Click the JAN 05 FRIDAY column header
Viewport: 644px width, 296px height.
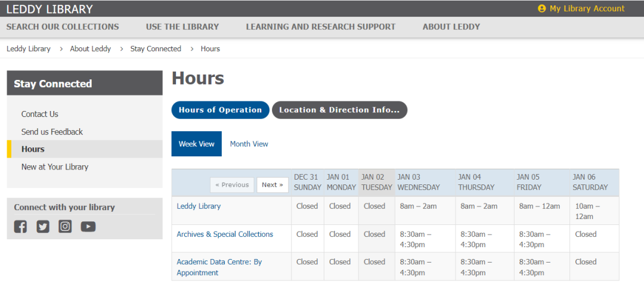click(x=541, y=182)
